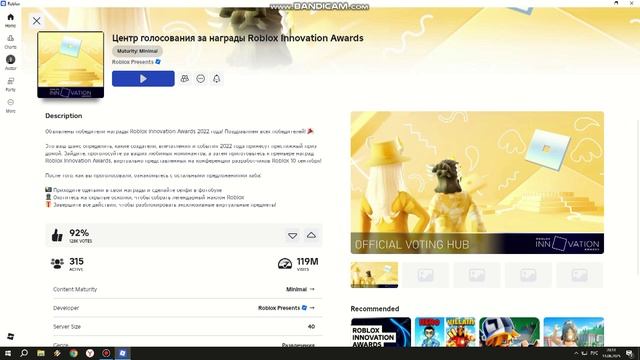Image resolution: width=640 pixels, height=360 pixels.
Task: Select the third gallery thumbnail placeholder
Action: click(477, 275)
